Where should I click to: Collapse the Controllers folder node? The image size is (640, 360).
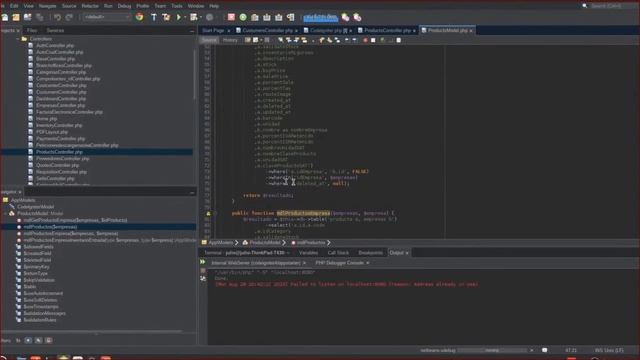pos(18,39)
